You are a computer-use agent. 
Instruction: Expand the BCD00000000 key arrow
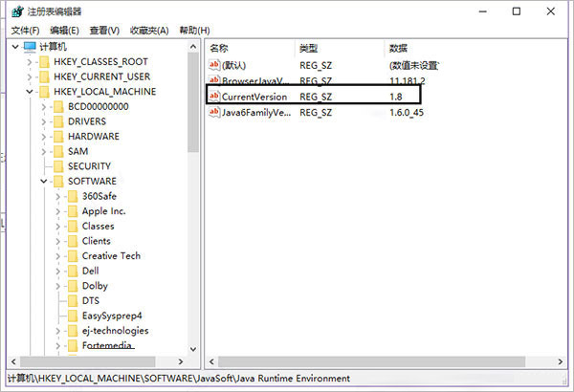point(44,107)
